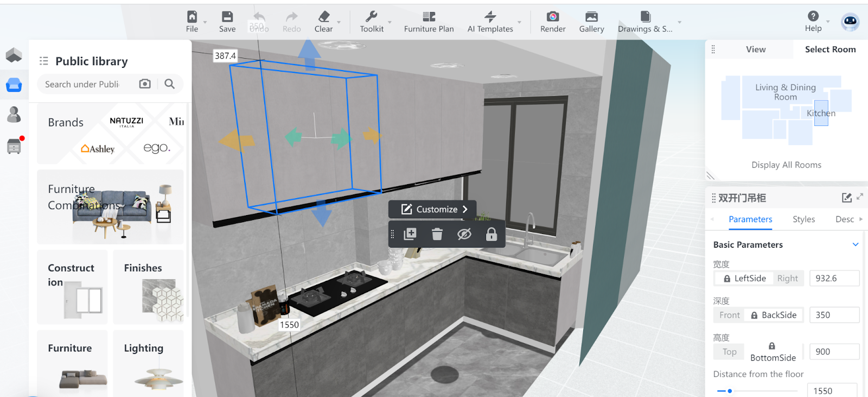Open the File menu
The width and height of the screenshot is (868, 397).
(x=192, y=22)
